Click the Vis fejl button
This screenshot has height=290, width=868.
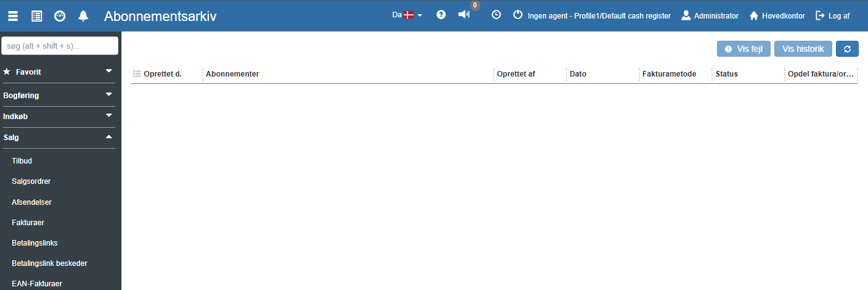(743, 49)
